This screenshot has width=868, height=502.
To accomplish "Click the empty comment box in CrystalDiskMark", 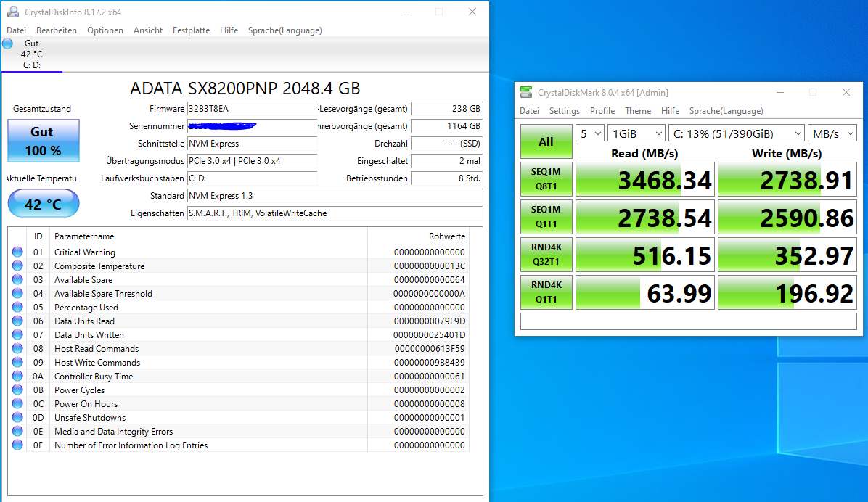I will pos(689,321).
